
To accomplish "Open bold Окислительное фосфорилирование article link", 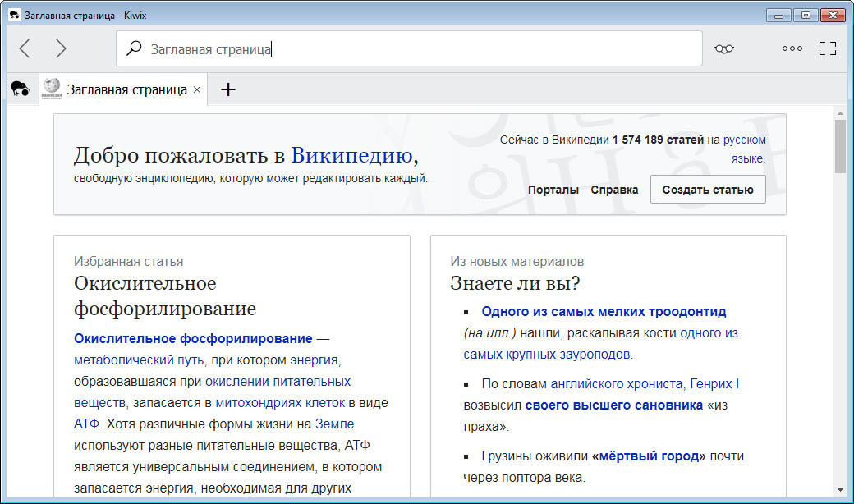I will point(193,338).
